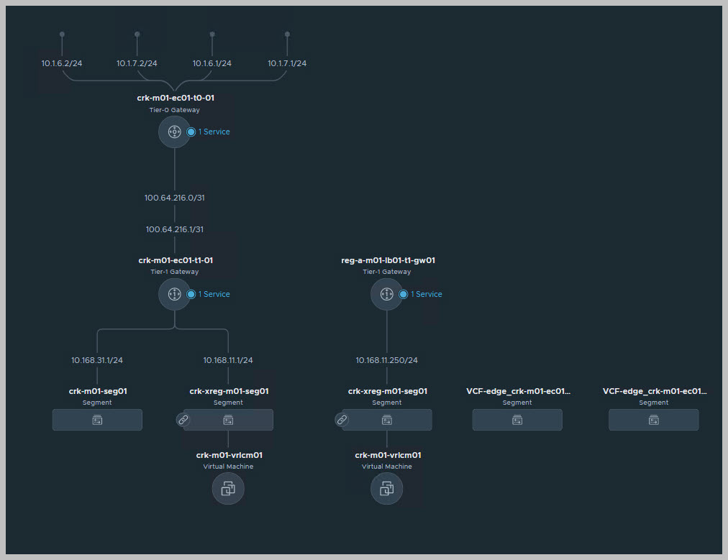728x560 pixels.
Task: Click link icon beside segment under 10.168.11.1/24
Action: coord(183,419)
